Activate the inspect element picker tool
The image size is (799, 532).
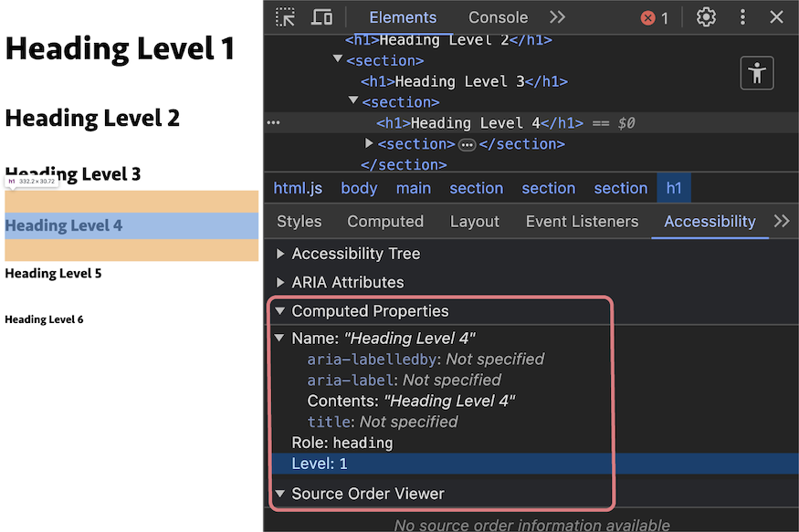tap(285, 17)
